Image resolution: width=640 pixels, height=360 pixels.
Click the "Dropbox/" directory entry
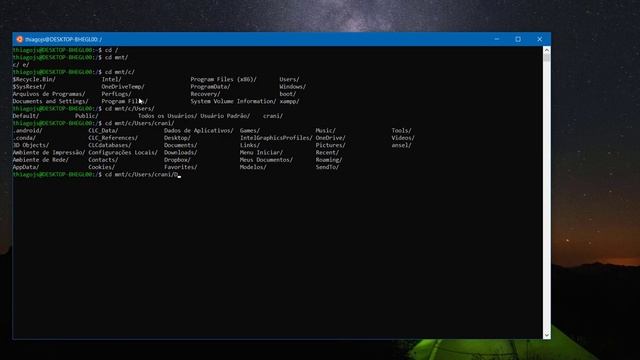pyautogui.click(x=177, y=160)
